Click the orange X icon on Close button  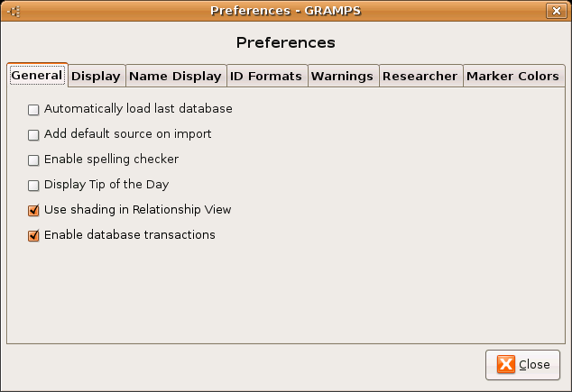click(506, 364)
